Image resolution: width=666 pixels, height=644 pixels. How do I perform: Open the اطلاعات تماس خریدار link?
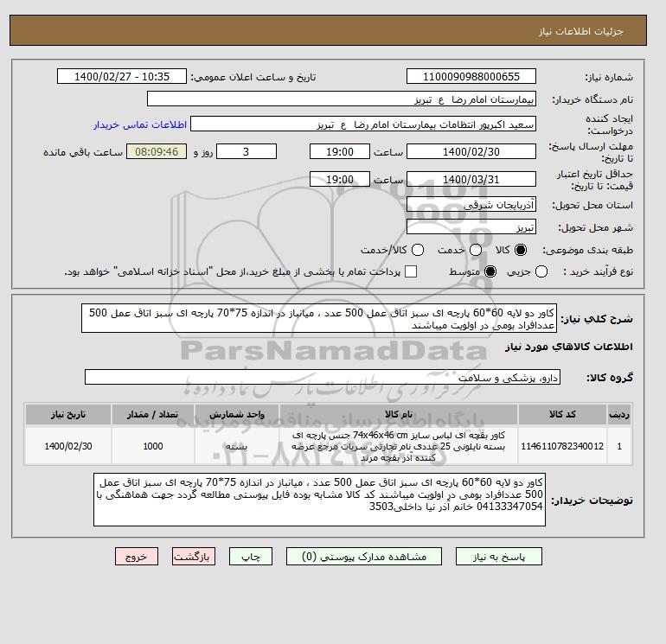(x=140, y=124)
